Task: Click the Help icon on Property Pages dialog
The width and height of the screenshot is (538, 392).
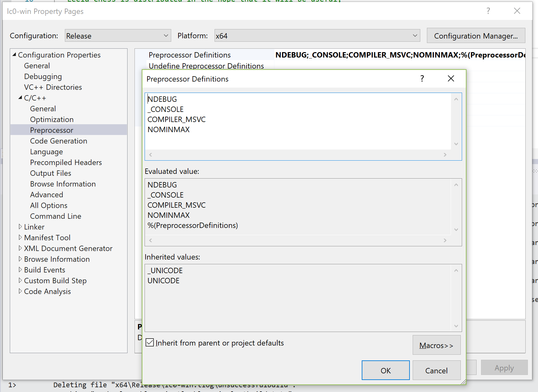Action: 488,11
